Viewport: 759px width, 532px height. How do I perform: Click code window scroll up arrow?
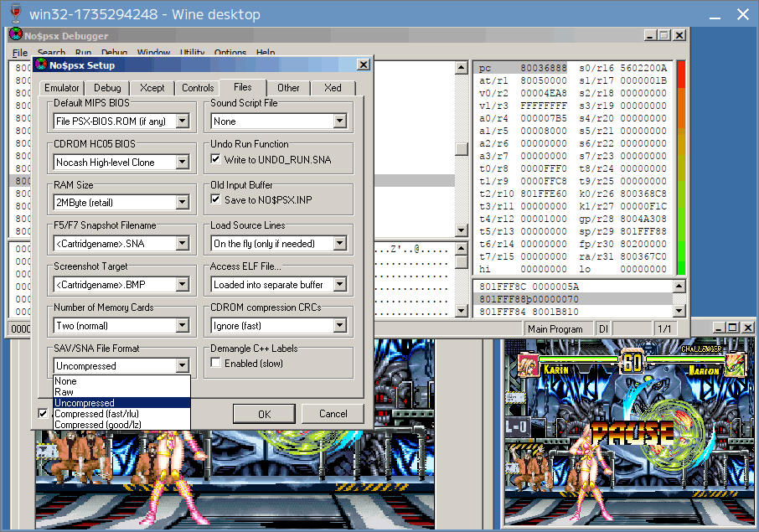point(462,67)
